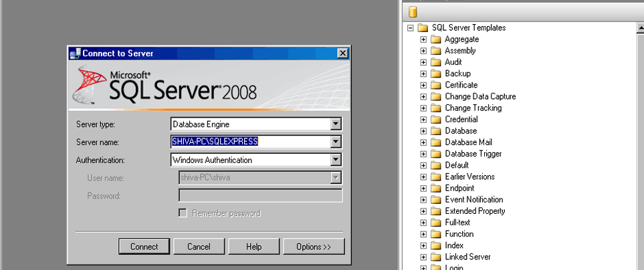Expand the Aggregate folder node

[x=423, y=39]
